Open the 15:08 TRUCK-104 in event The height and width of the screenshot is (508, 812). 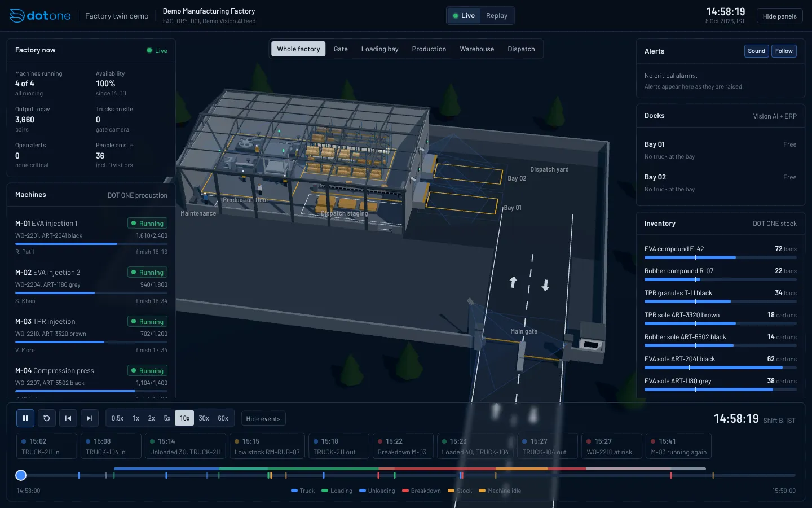point(111,446)
